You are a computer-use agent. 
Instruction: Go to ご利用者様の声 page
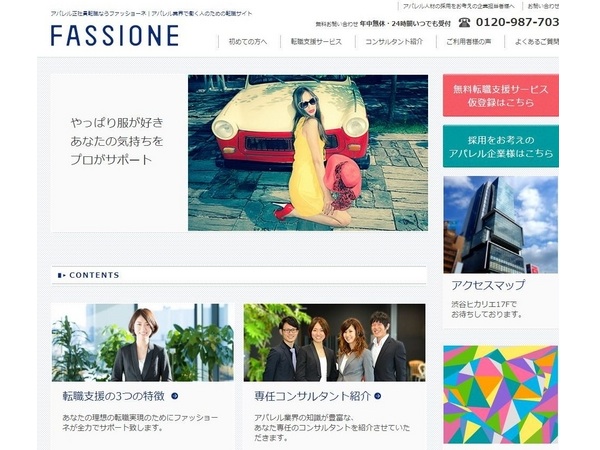pos(468,42)
